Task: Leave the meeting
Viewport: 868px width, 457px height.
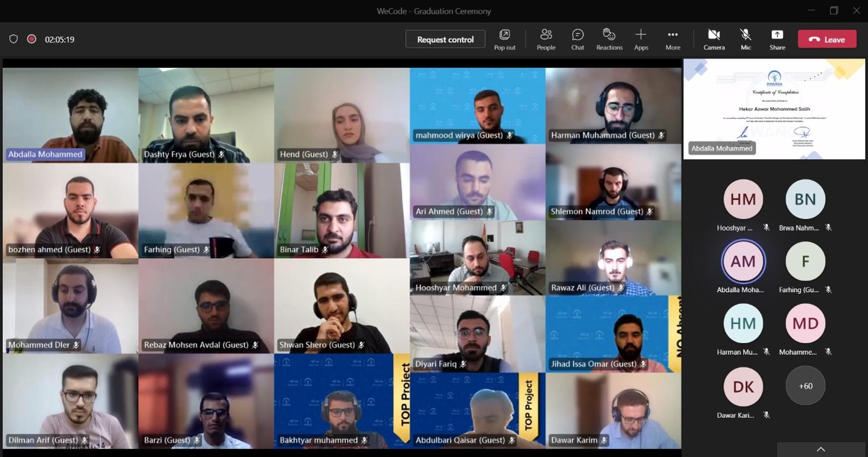Action: pyautogui.click(x=827, y=39)
